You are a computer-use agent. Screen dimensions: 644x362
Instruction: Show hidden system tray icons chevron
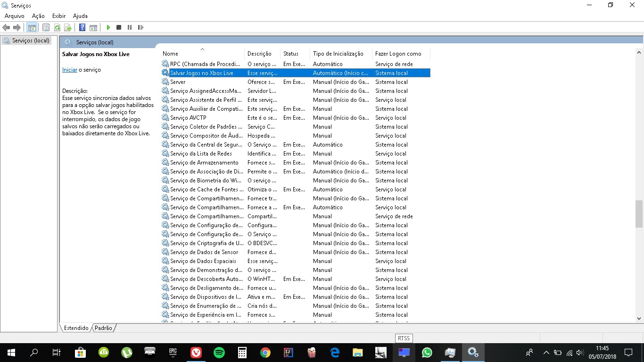pyautogui.click(x=546, y=353)
